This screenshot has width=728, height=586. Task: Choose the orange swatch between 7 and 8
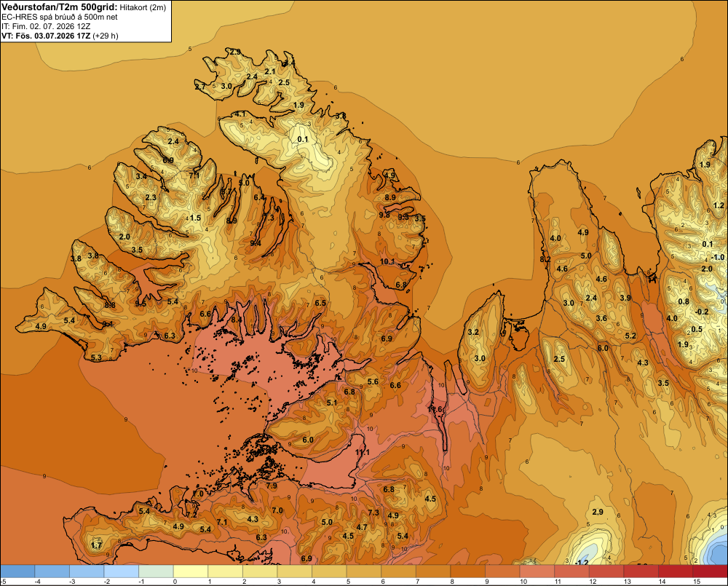[x=433, y=571]
